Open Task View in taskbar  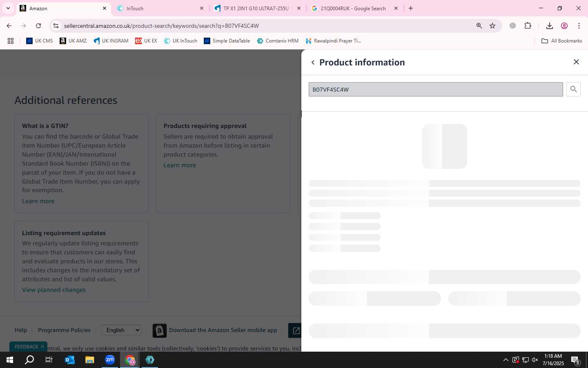[49, 360]
